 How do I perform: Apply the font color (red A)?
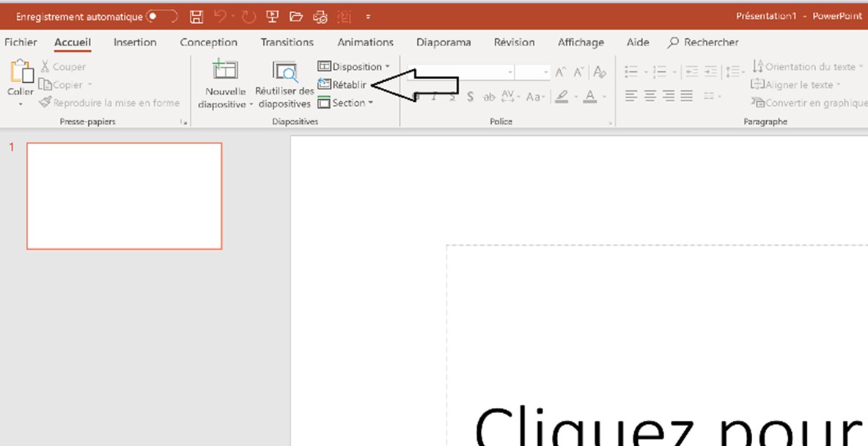point(590,97)
